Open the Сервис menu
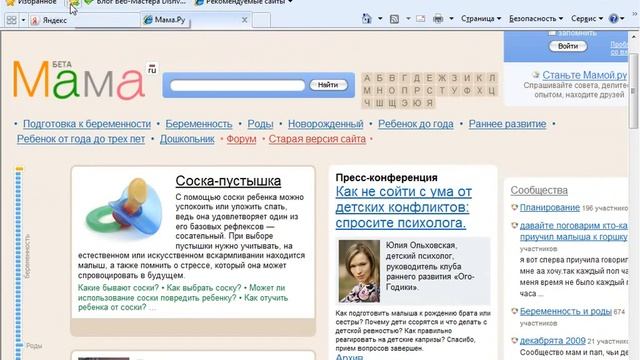This screenshot has width=640, height=360. click(x=587, y=19)
